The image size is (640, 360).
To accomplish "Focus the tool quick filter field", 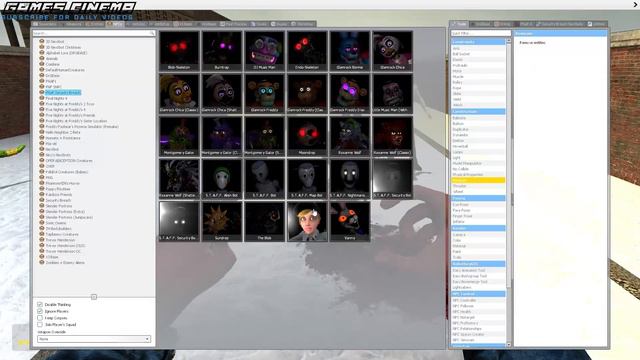I will pyautogui.click(x=481, y=33).
